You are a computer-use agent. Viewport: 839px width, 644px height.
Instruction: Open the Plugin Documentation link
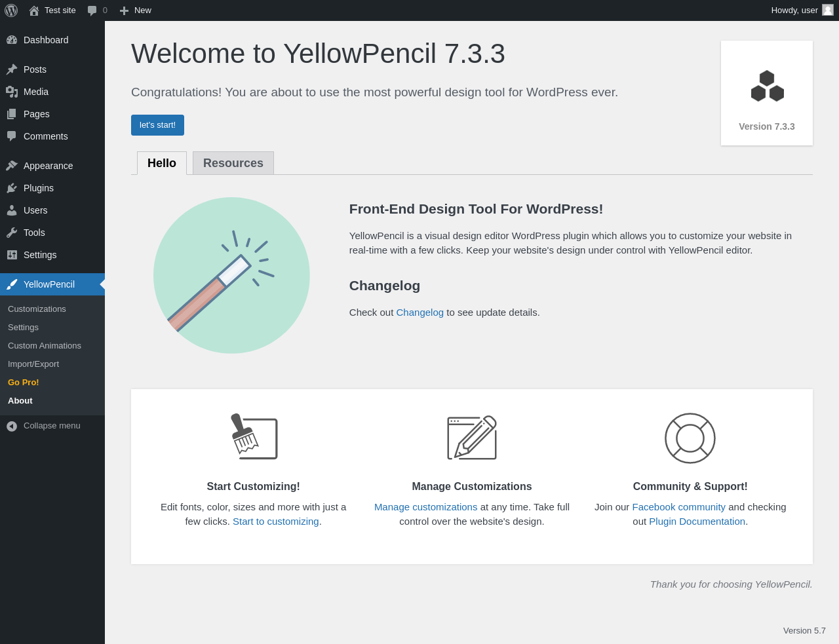tap(697, 521)
